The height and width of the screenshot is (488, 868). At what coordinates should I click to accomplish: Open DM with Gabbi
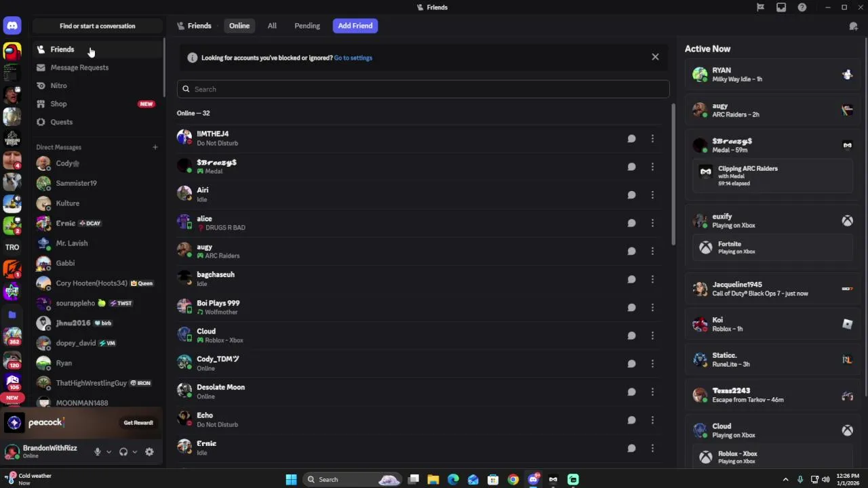point(98,263)
